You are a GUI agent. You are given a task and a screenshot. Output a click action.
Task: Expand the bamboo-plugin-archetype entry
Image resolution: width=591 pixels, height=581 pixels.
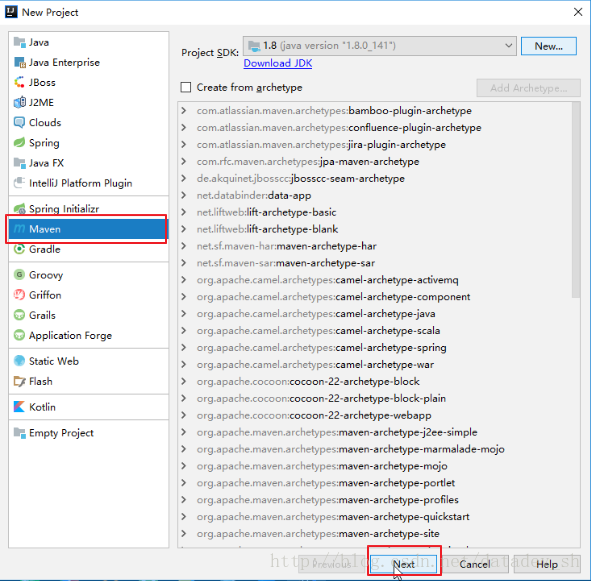click(184, 110)
